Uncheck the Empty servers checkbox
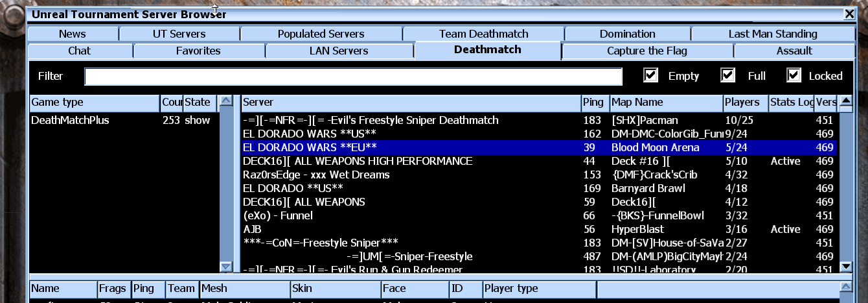868x303 pixels. 651,75
